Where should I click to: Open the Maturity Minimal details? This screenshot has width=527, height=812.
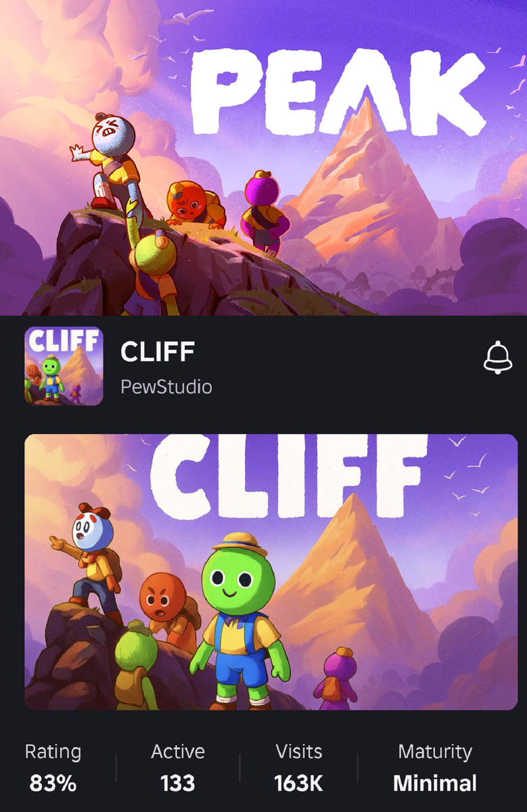435,769
